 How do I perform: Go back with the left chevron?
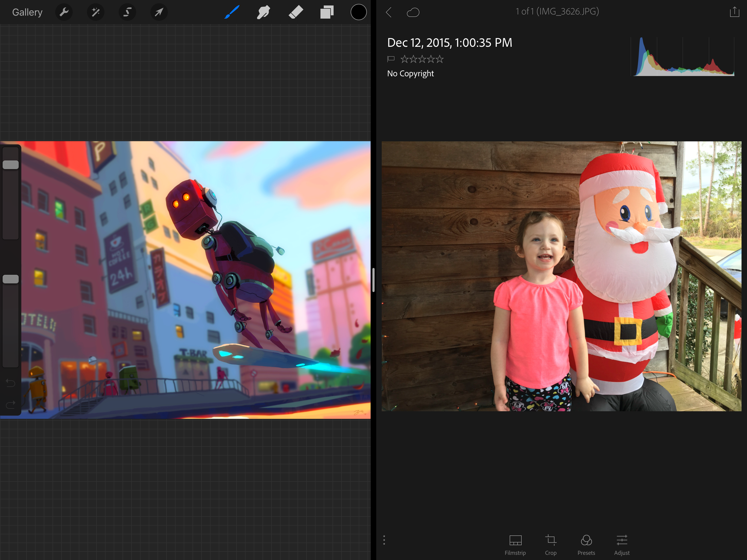[389, 13]
